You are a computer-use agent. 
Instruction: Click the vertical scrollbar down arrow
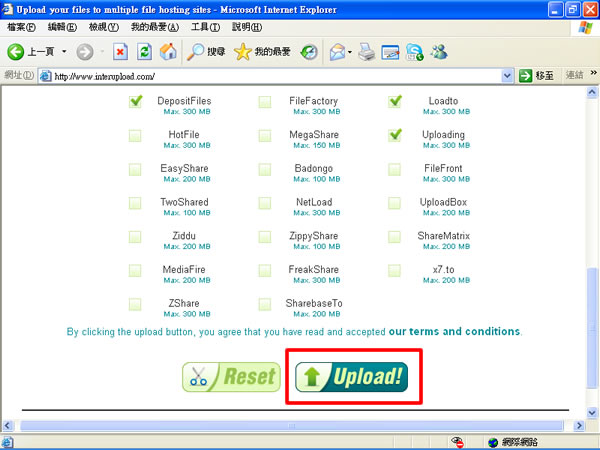pyautogui.click(x=592, y=413)
